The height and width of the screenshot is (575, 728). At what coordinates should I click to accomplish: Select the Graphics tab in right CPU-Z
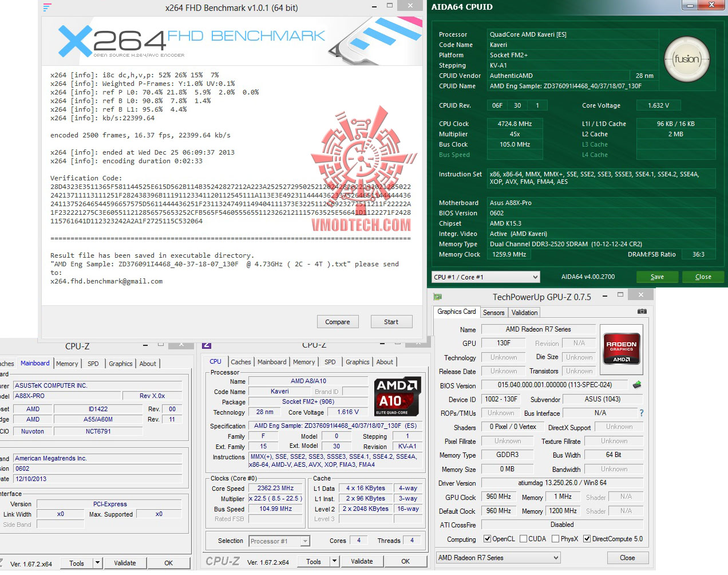coord(357,362)
